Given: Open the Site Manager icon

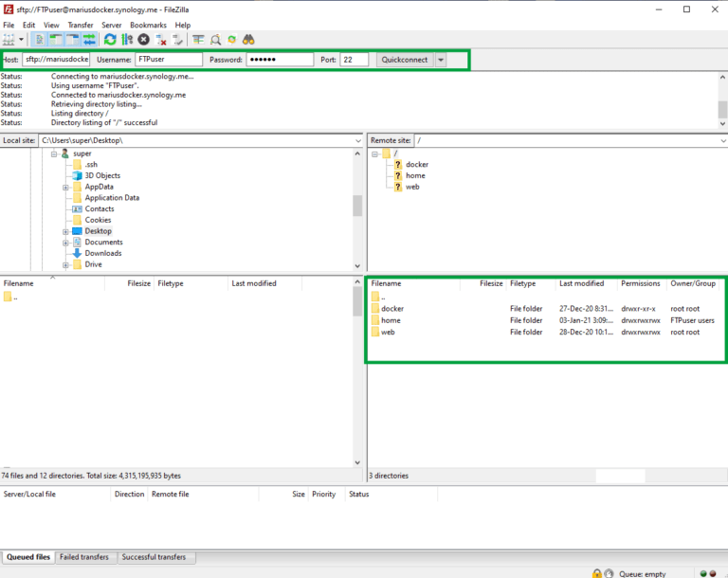Looking at the screenshot, I should pyautogui.click(x=9, y=40).
